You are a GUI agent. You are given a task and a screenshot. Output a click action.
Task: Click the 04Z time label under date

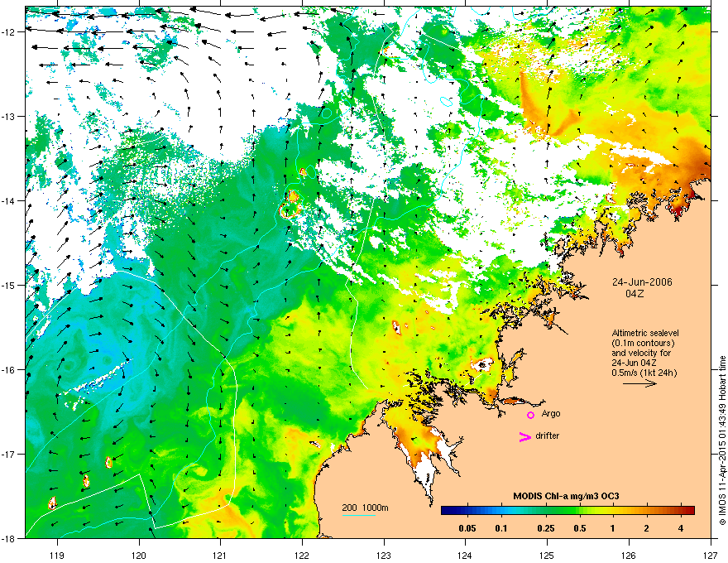635,294
